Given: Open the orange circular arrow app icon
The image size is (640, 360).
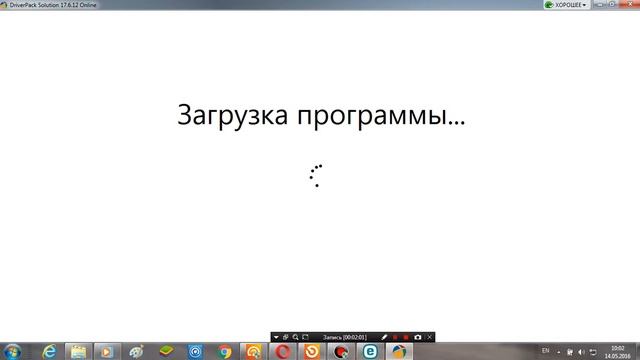Looking at the screenshot, I should tap(312, 351).
